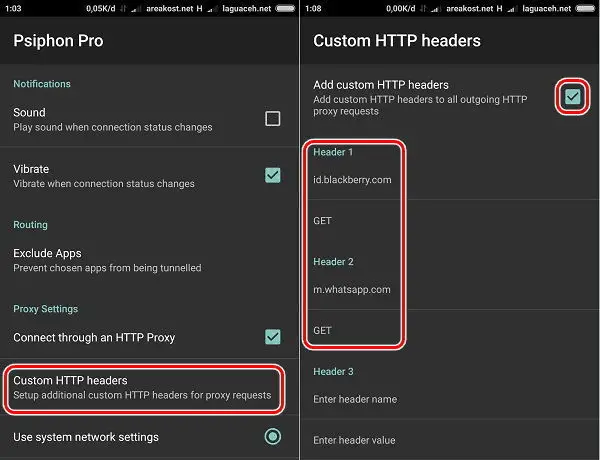Tap battery icon in right status bar
The image size is (600, 460).
pyautogui.click(x=585, y=8)
